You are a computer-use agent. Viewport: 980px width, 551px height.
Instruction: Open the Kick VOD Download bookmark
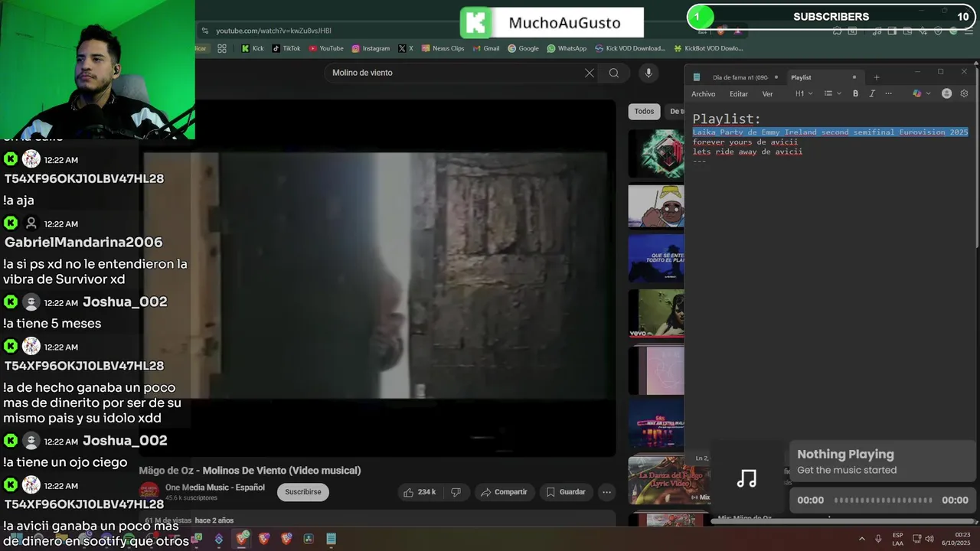coord(630,48)
